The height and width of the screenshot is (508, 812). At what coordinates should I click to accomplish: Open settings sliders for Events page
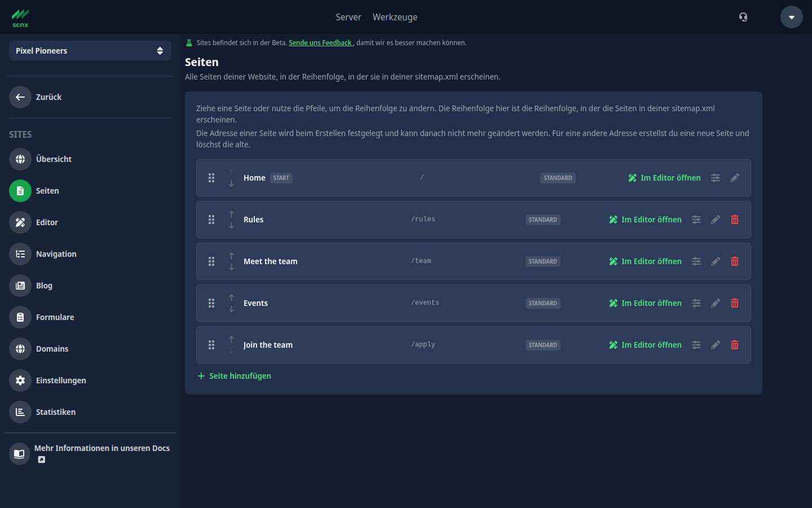pyautogui.click(x=696, y=303)
